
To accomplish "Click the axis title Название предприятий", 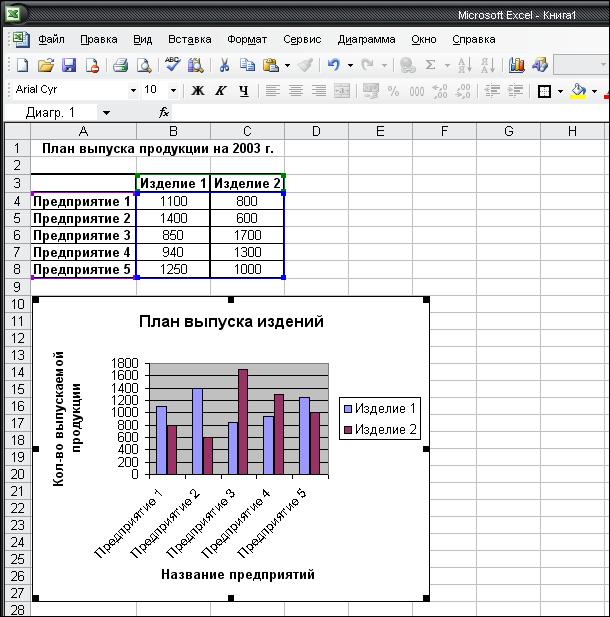I will click(x=238, y=575).
